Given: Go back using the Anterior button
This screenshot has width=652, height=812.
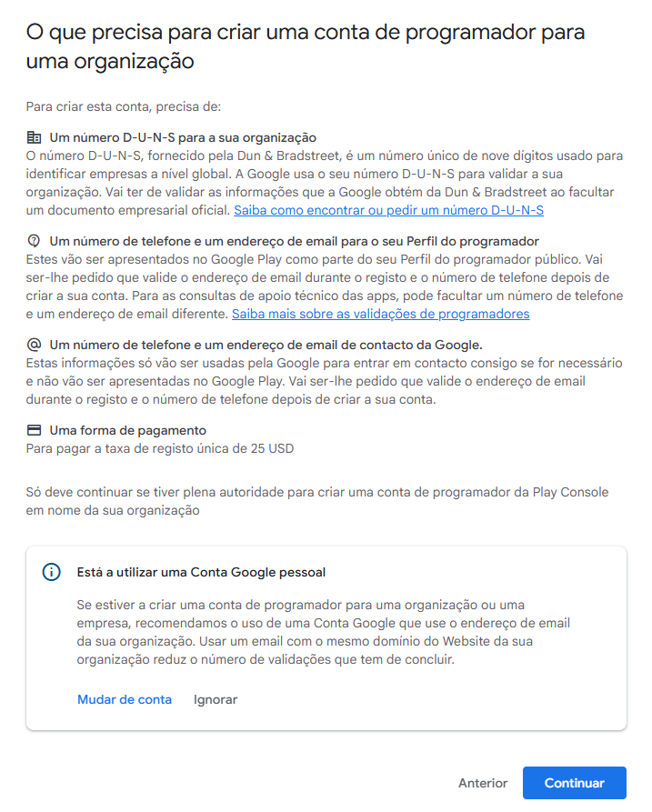Looking at the screenshot, I should pos(483,783).
